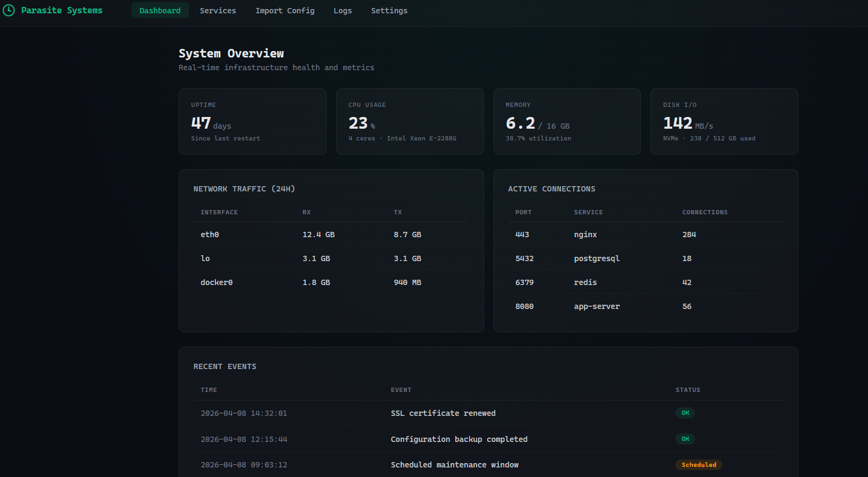Click the Parasite Systems brand name
This screenshot has width=868, height=477.
62,10
